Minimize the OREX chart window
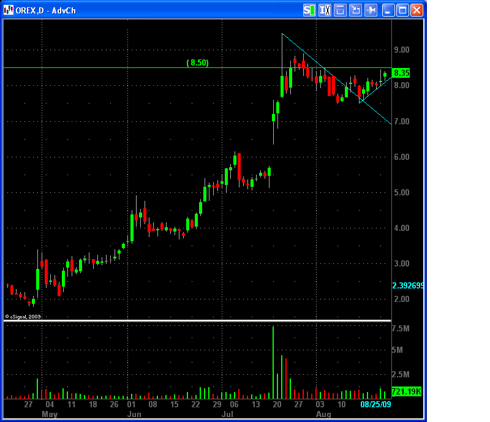Screen dimensions: 490x422 point(388,10)
